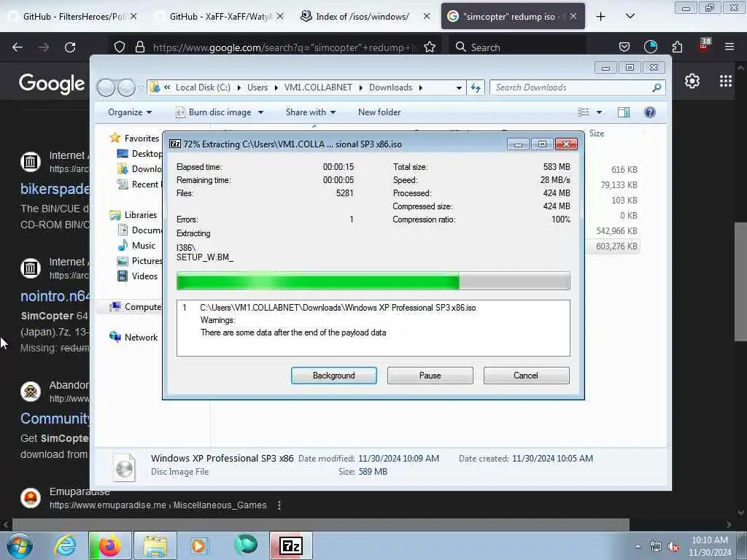Expand the Burn disc image dropdown arrow

[260, 112]
